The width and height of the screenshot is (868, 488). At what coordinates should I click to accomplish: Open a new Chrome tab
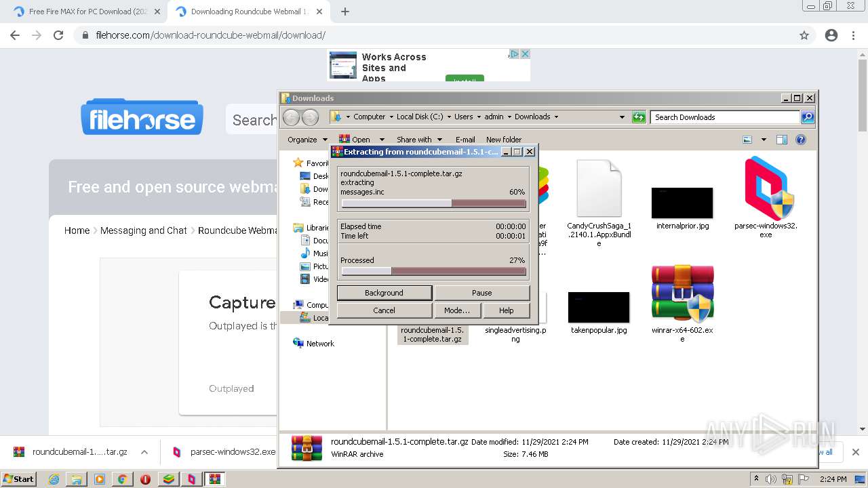pos(344,12)
